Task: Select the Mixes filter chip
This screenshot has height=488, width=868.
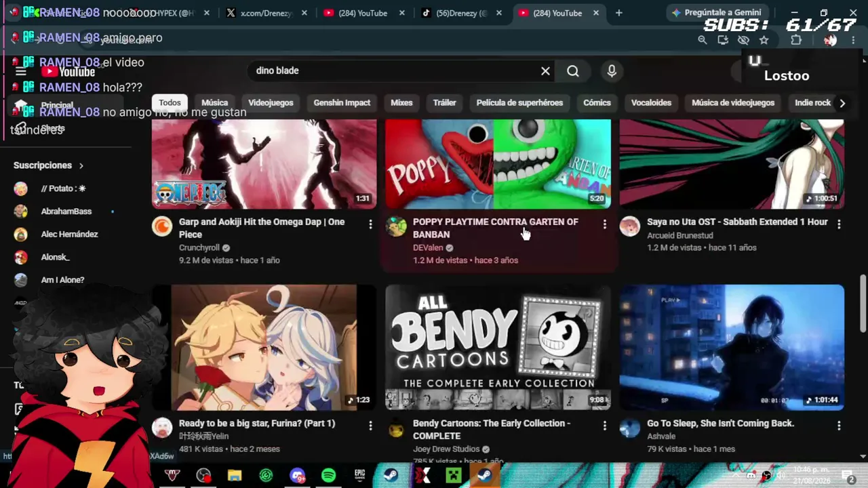Action: point(401,103)
